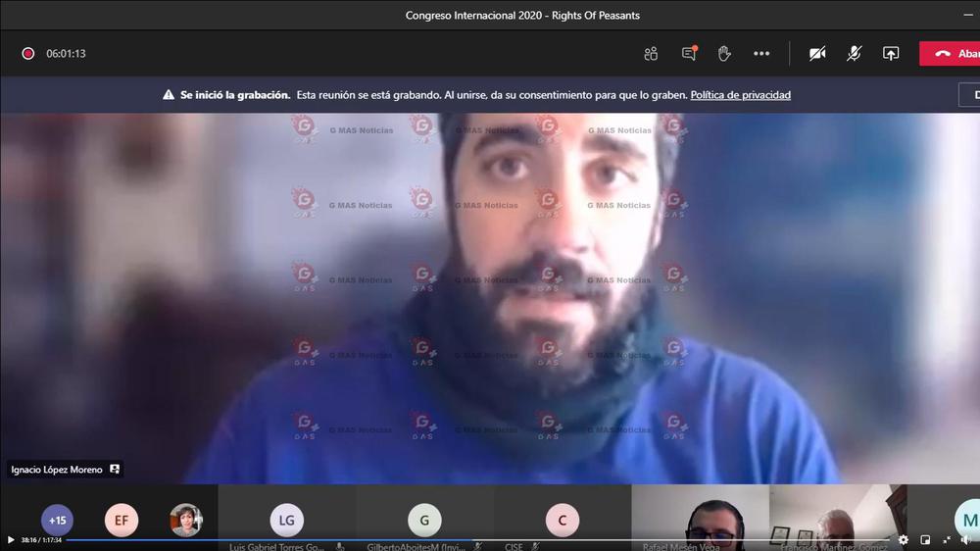Screen dimensions: 980x551
Task: Toggle the microphone mute button
Action: 854,54
